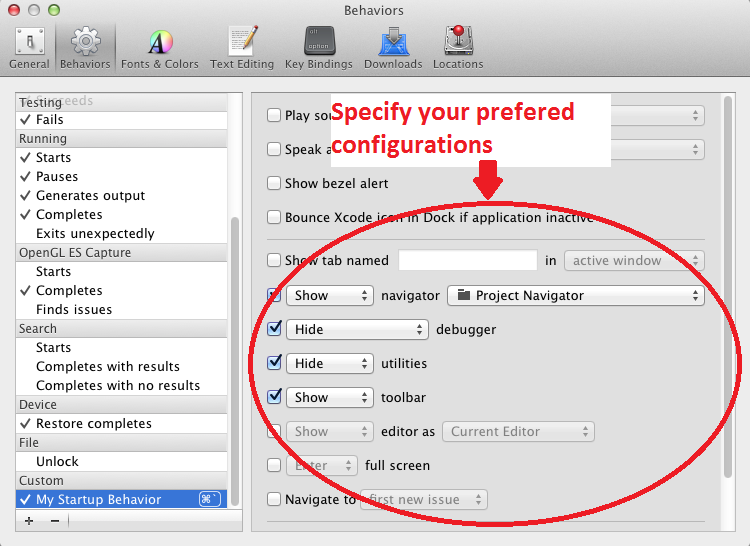Click the command key shortcut badge on My Startup Behavior
The width and height of the screenshot is (750, 546).
210,499
